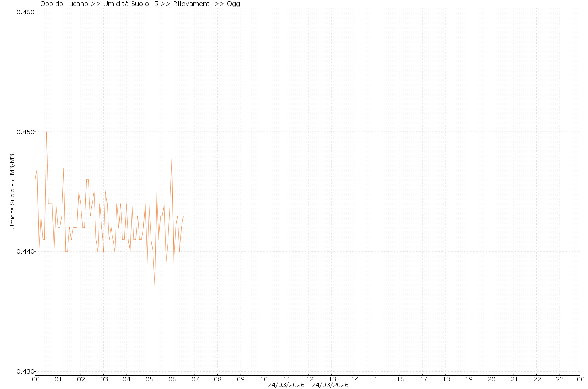588x389 pixels.
Task: Select the 12 hour tick label
Action: click(309, 379)
